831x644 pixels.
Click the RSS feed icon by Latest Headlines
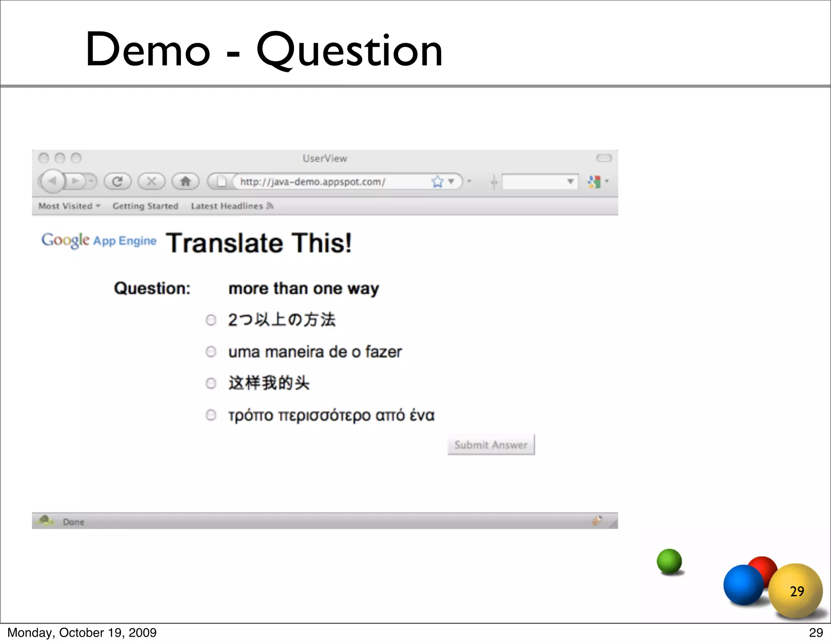(270, 206)
